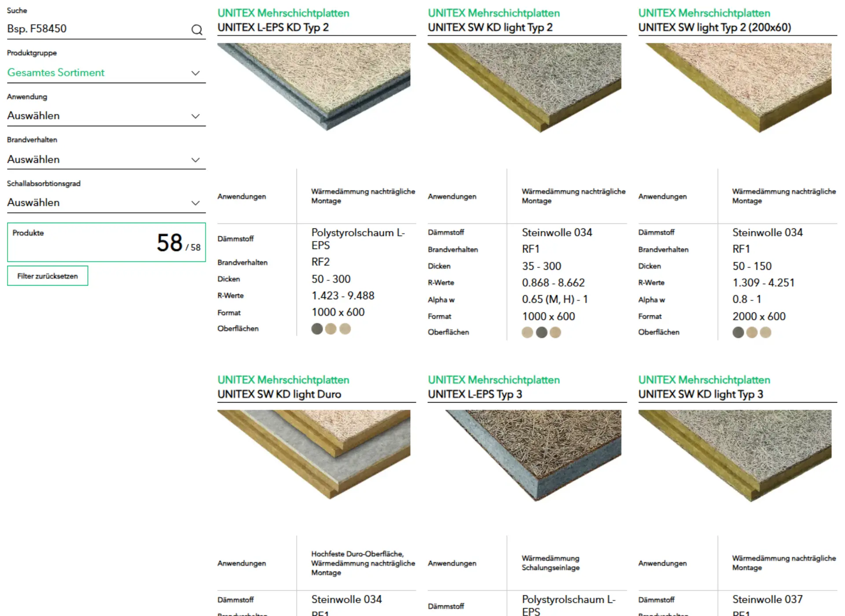
Task: Open product UNITEX SW KD light Duro title
Action: point(279,394)
